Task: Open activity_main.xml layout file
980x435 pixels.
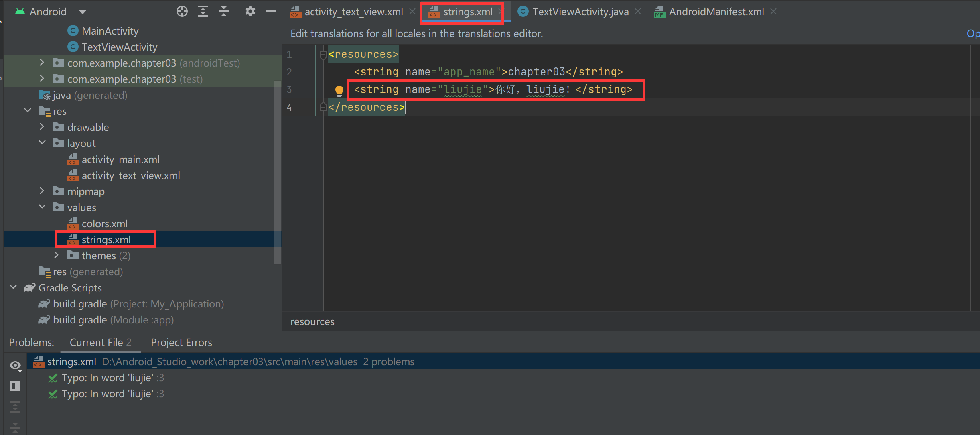Action: (120, 159)
